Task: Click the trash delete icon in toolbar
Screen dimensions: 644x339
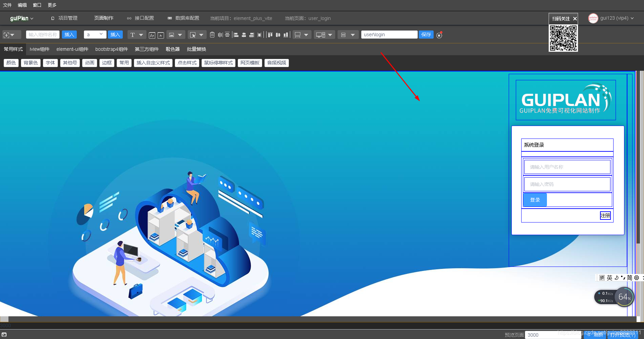Action: coord(212,35)
